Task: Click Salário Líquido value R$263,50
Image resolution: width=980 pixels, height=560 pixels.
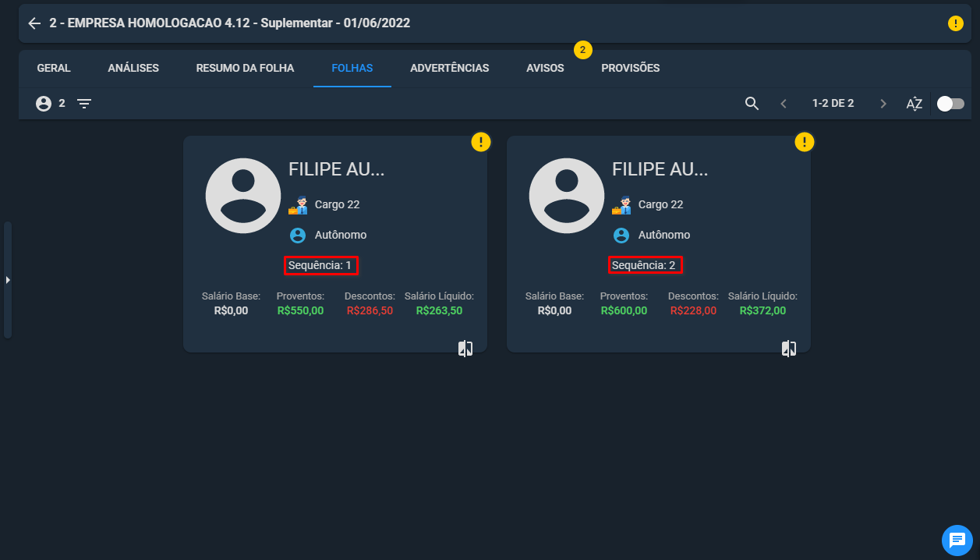Action: pos(439,310)
